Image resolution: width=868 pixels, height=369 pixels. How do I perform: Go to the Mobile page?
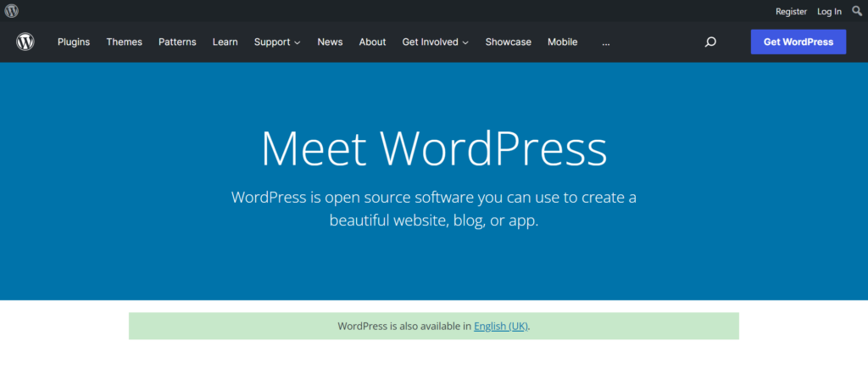tap(563, 42)
